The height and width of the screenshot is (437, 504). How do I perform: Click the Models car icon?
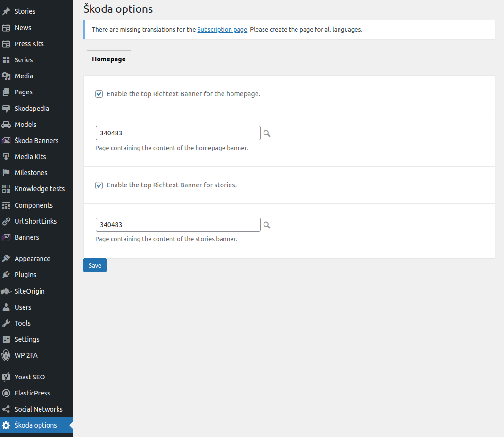click(6, 125)
